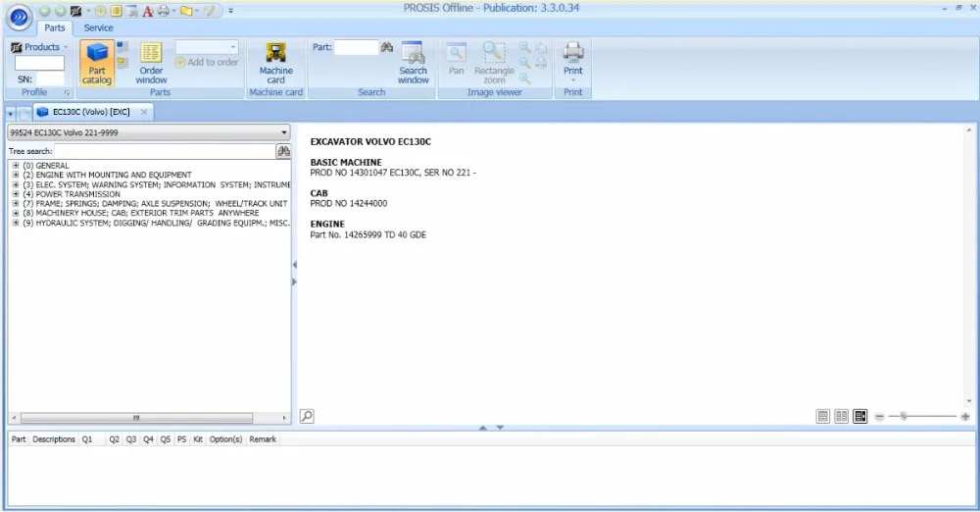980x512 pixels.
Task: Select (4) POWER TRANSMISSION tree label
Action: click(x=72, y=194)
